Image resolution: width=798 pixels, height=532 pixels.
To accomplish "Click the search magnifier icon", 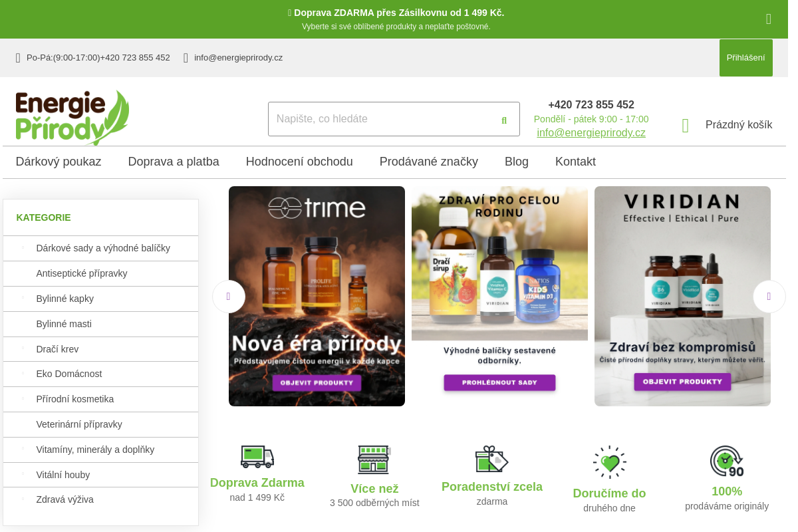I will point(503,120).
